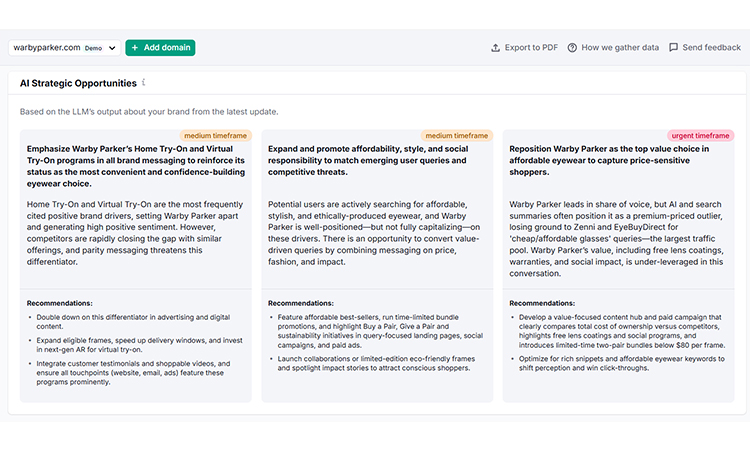Click the 'Develop a value-focused content hub' recommendation

click(x=622, y=331)
